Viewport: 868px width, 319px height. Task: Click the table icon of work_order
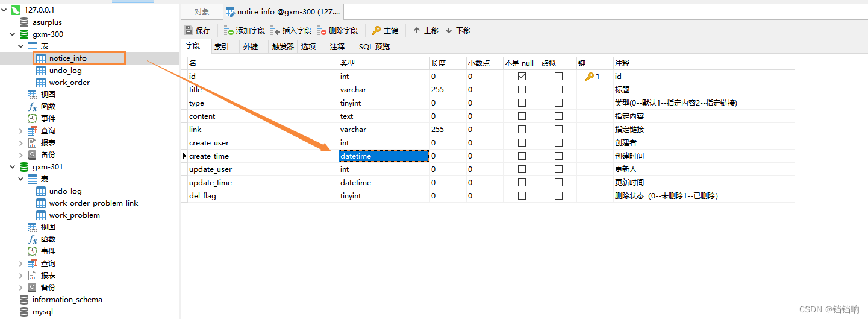pyautogui.click(x=41, y=83)
